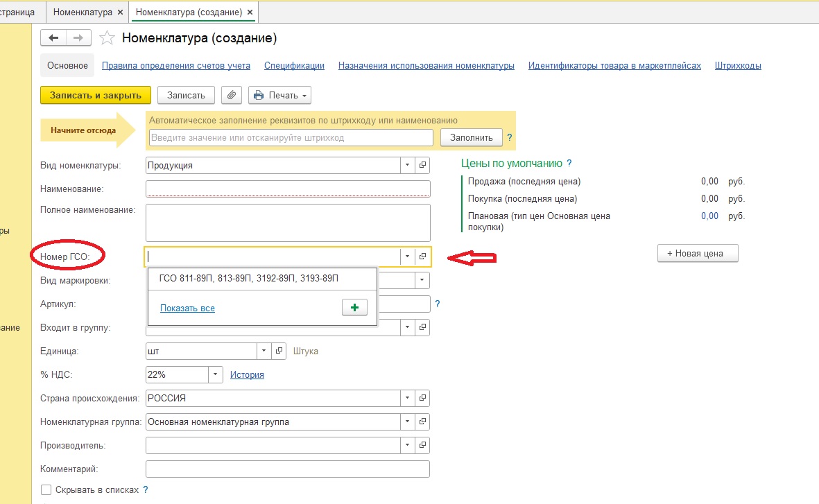819x504 pixels.
Task: Click the Комментарий input field
Action: pos(288,469)
